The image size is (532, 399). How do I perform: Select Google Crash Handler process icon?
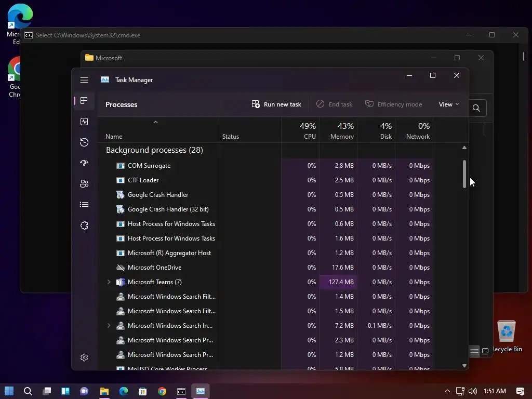(121, 195)
